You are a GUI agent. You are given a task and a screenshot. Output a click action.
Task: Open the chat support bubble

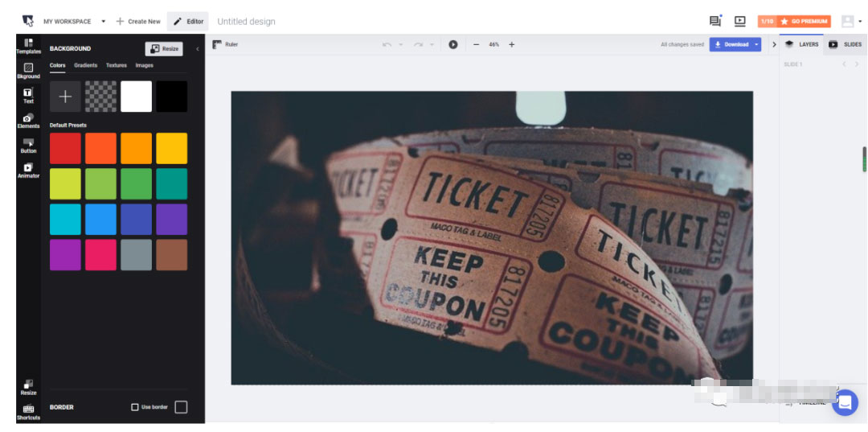click(845, 403)
